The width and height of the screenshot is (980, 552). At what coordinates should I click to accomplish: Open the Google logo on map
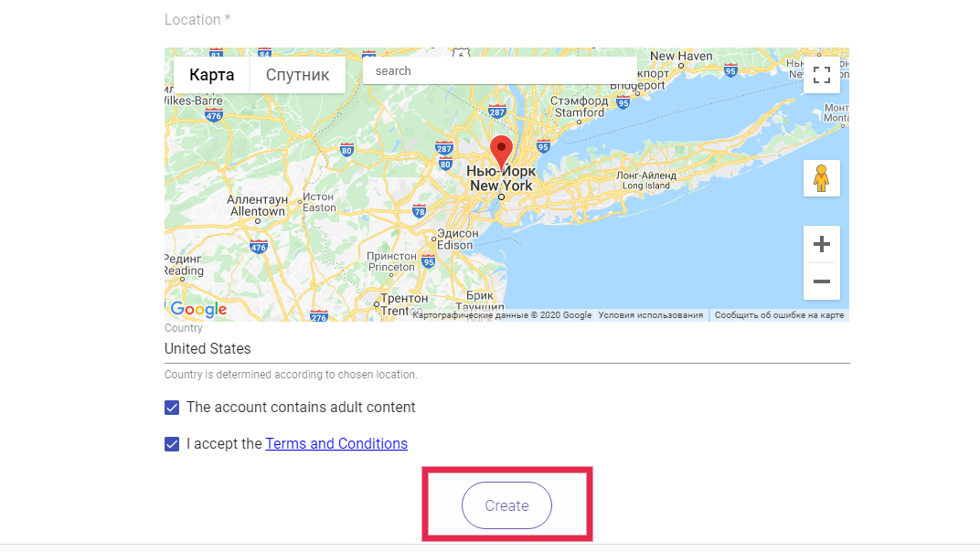(x=198, y=309)
